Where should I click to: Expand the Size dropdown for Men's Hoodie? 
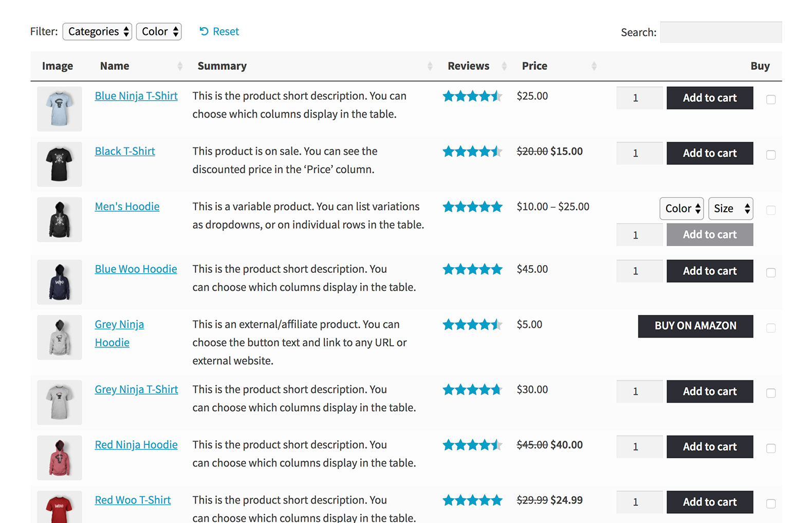[730, 209]
